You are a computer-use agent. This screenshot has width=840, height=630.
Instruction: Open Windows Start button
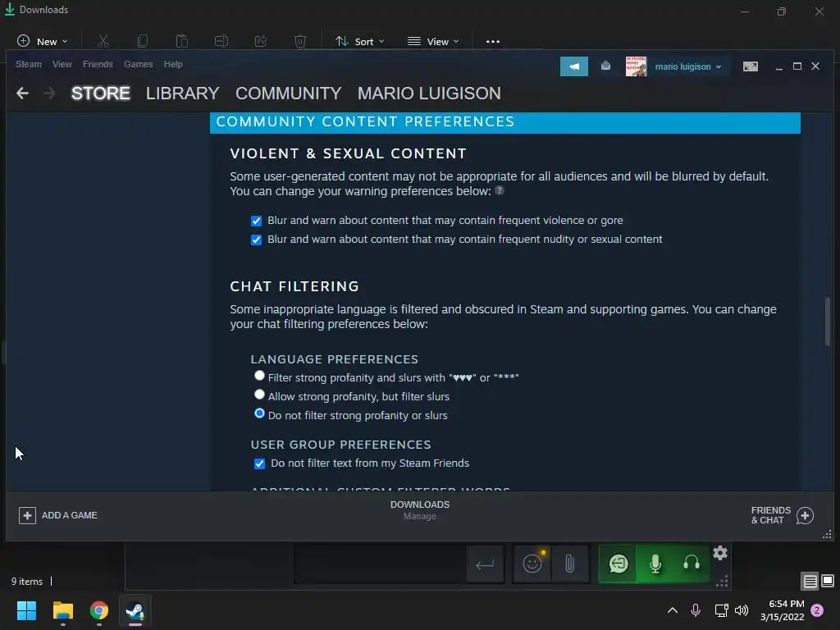26,610
